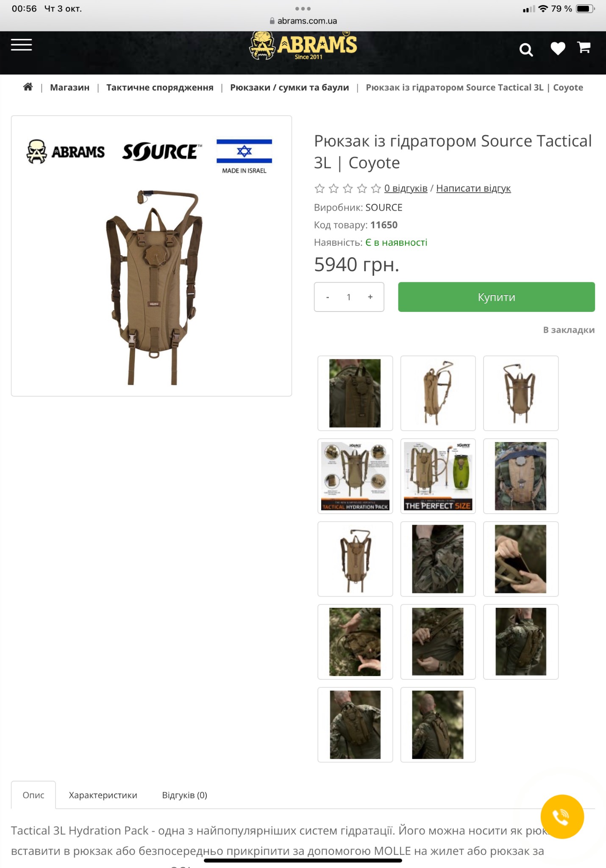Open the hamburger navigation menu
Screen dimensions: 606x868
pos(22,45)
